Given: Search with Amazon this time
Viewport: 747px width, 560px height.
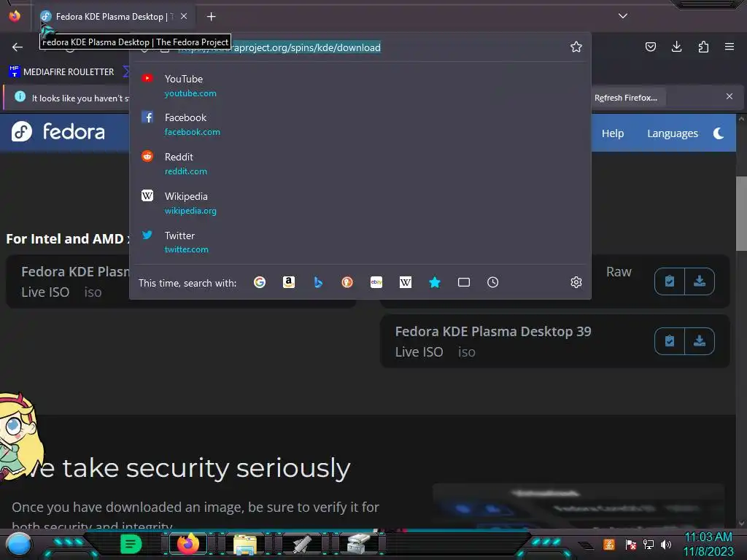Looking at the screenshot, I should click(x=289, y=282).
